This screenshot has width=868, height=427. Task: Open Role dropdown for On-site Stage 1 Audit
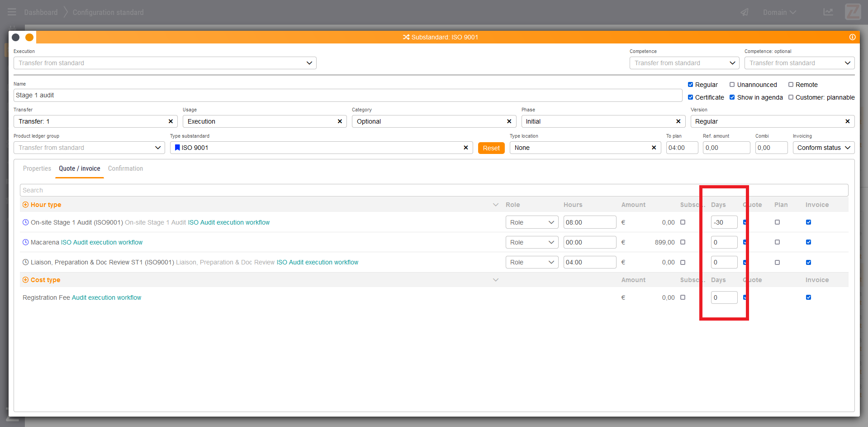click(x=531, y=222)
